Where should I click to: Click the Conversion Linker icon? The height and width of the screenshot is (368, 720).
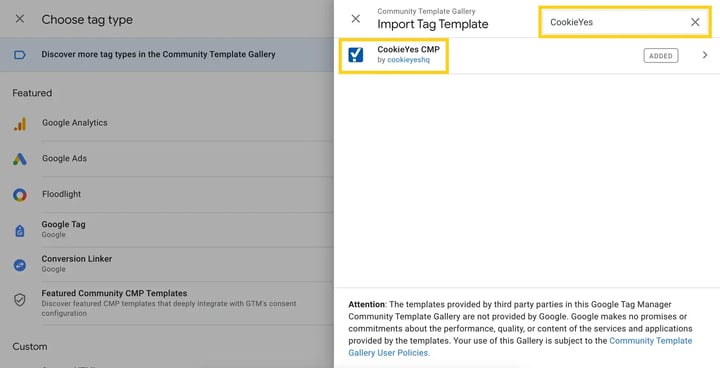pos(20,265)
